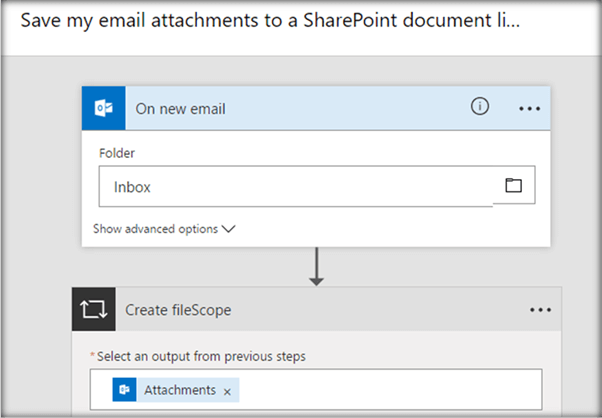
Task: Click the On new email title text
Action: pyautogui.click(x=181, y=108)
